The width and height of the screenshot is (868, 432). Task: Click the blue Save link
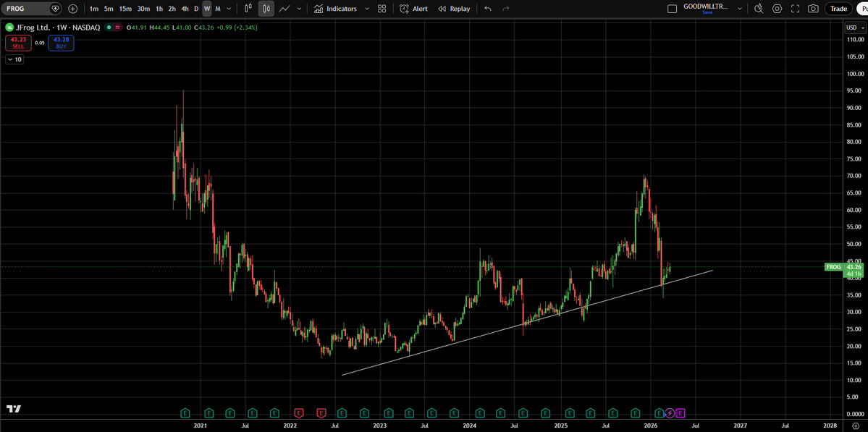point(707,13)
